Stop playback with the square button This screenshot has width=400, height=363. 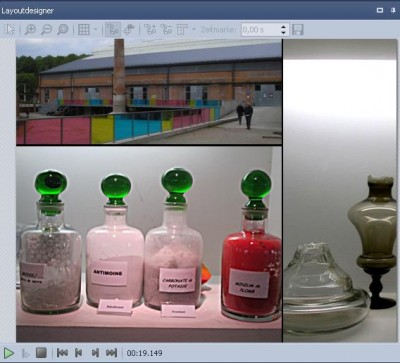coord(41,353)
